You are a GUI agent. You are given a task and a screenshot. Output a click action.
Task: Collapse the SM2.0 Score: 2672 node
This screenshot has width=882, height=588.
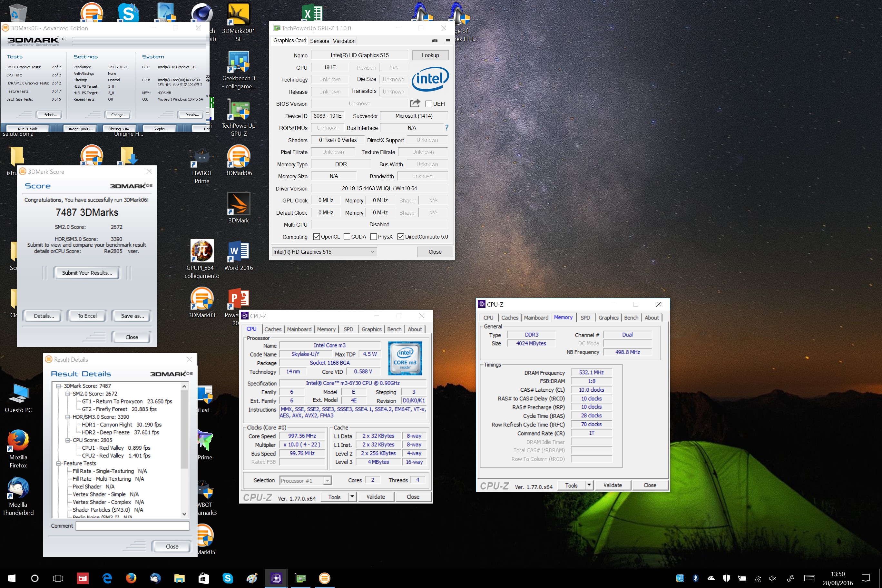click(x=67, y=393)
